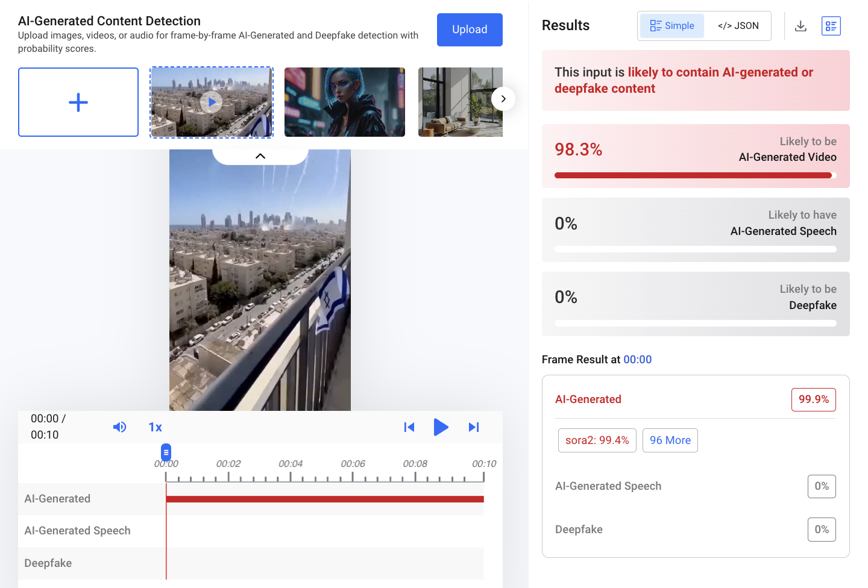Skip to next frame

click(x=474, y=427)
